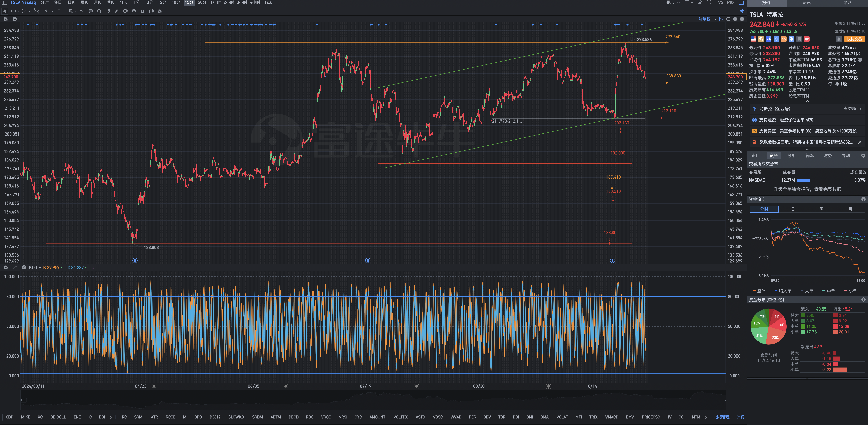Select the 月 capital flow period
The width and height of the screenshot is (868, 425).
point(850,209)
